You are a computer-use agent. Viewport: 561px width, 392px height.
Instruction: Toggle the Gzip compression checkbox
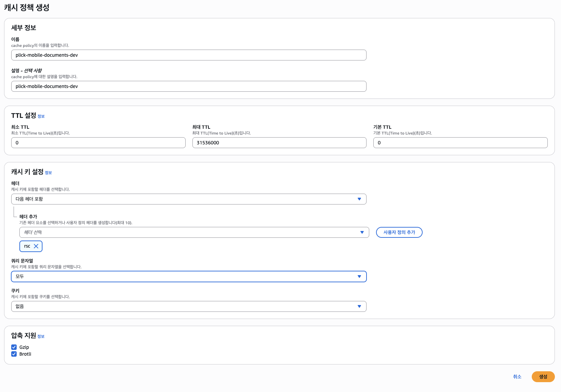pos(14,347)
